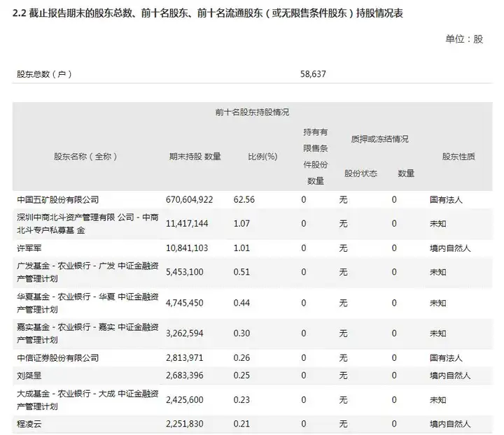The height and width of the screenshot is (435, 504).
Task: Select shareholder 许军军
Action: coord(29,248)
